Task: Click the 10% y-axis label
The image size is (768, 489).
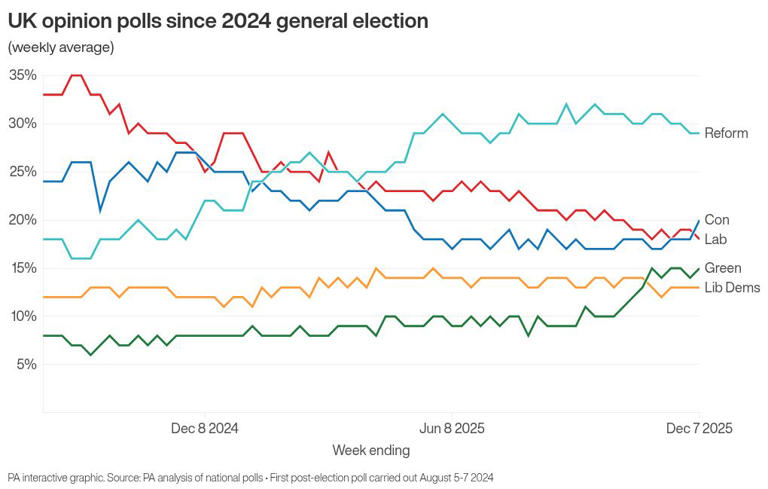Action: 22,316
